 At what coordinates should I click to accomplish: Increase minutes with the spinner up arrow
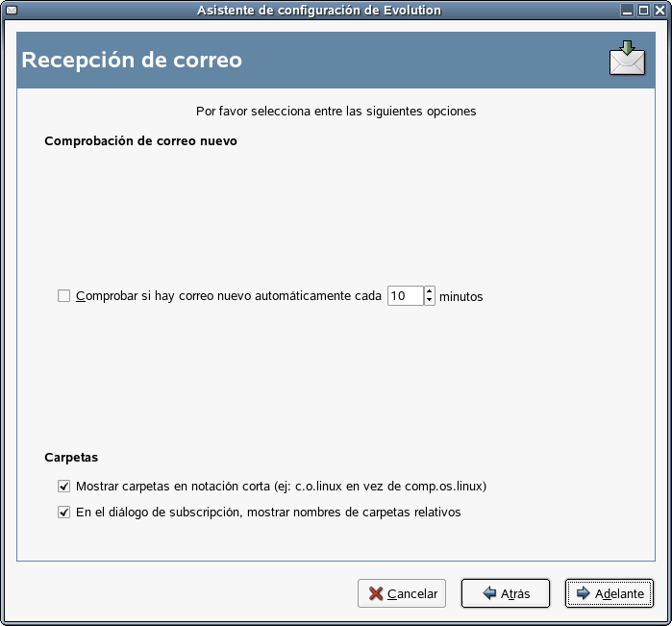point(430,291)
